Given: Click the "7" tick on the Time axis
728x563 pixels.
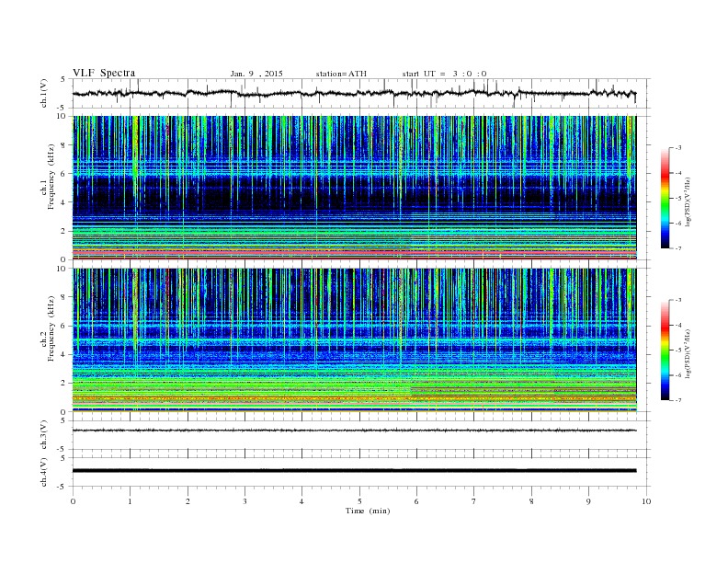Looking at the screenshot, I should (x=474, y=501).
